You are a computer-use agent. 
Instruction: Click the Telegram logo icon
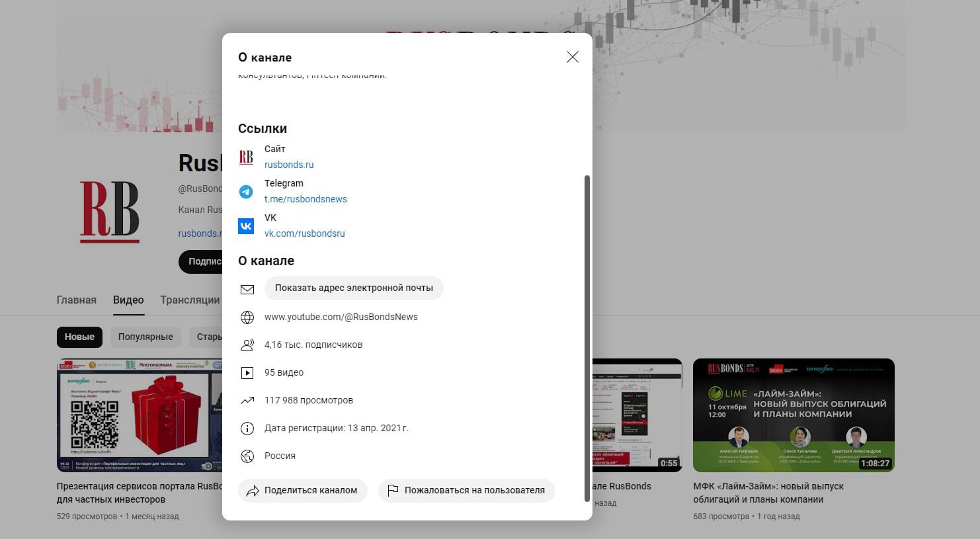tap(246, 192)
